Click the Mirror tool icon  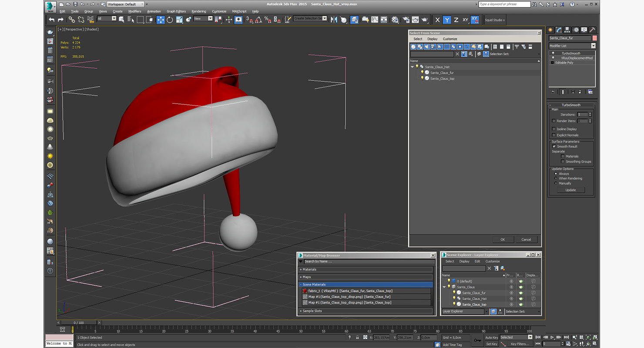click(334, 20)
